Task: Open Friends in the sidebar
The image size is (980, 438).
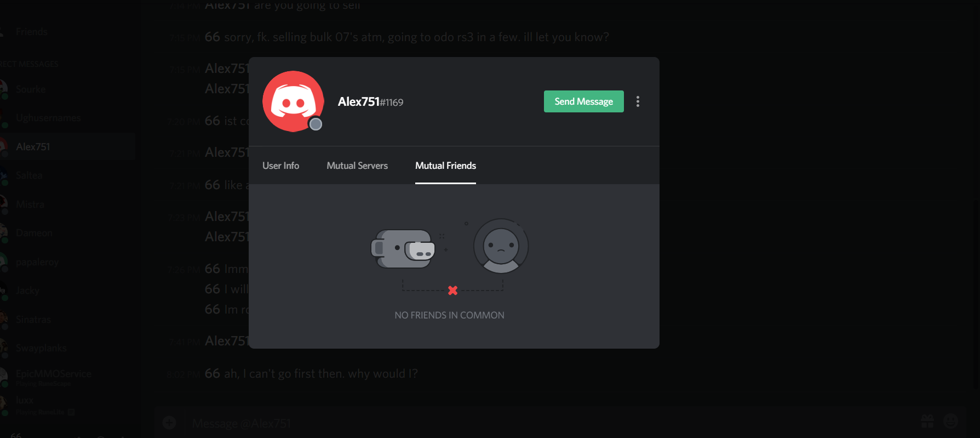Action: (31, 32)
